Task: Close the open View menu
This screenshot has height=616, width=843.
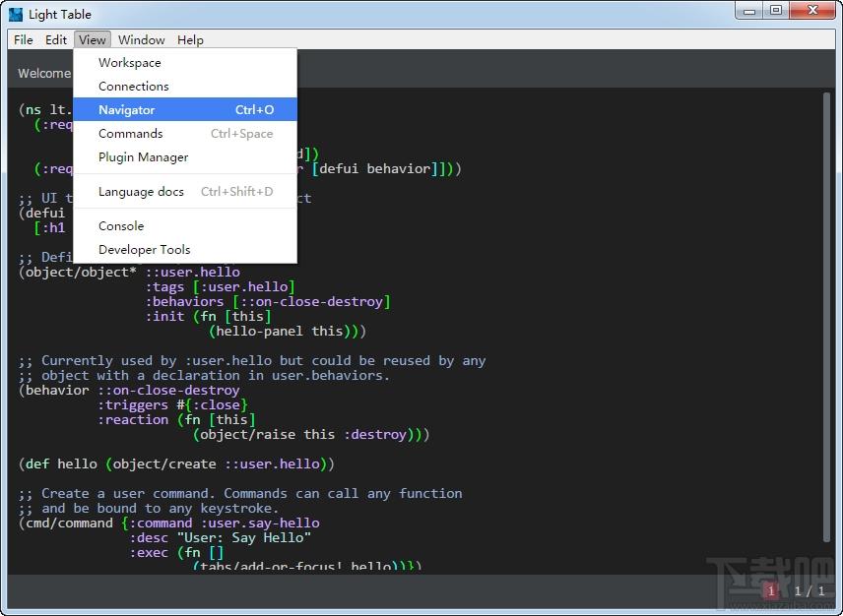Action: 92,39
